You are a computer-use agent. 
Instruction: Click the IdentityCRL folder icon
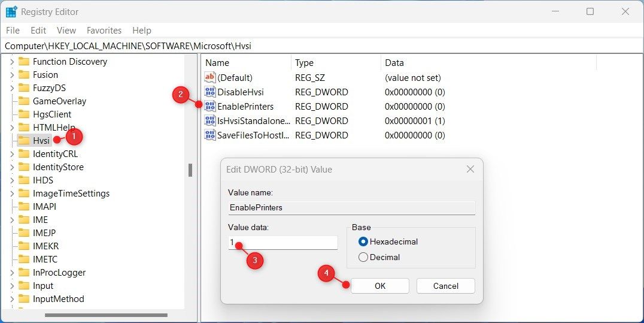[x=24, y=153]
